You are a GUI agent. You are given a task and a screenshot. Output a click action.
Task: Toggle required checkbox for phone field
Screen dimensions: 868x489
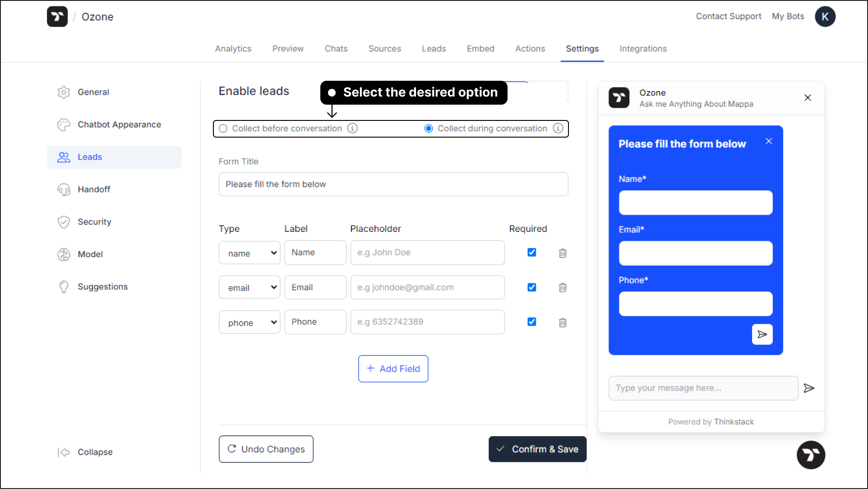point(532,322)
